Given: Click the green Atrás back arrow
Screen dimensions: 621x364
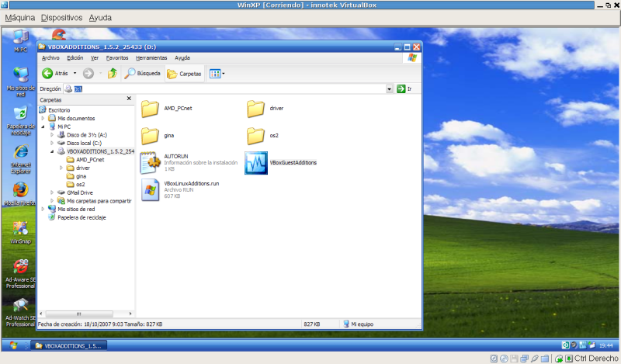Looking at the screenshot, I should pyautogui.click(x=47, y=74).
